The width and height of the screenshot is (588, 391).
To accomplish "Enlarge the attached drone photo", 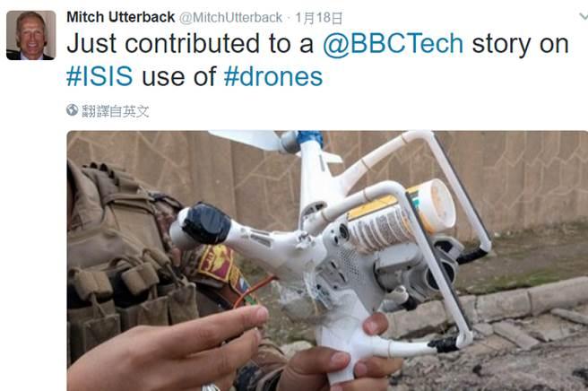I will (x=327, y=261).
